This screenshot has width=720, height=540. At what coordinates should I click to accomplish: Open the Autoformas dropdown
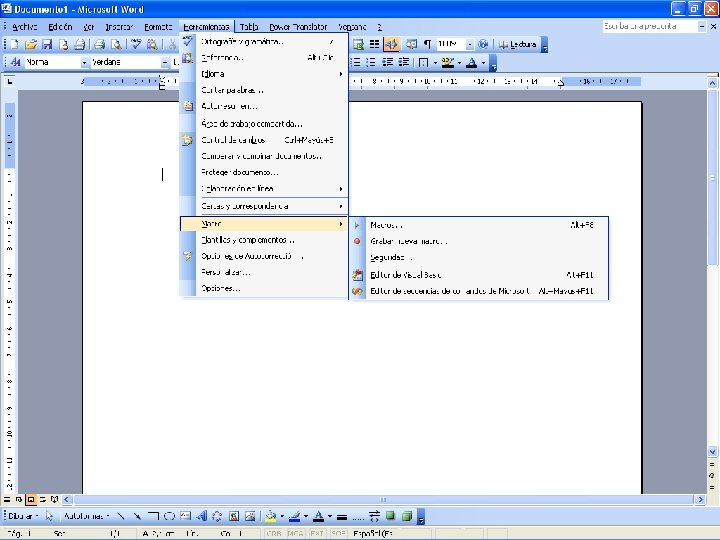86,516
